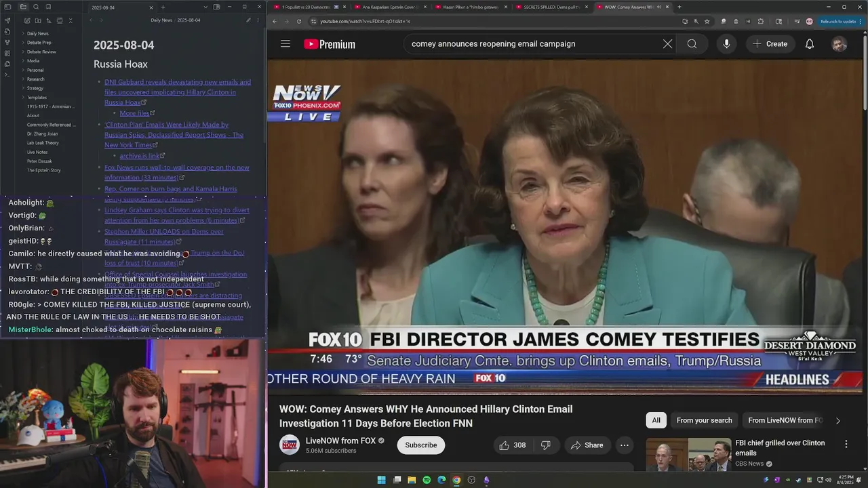Dislike the Comey video
Screen dimensions: 868x488
pos(546,445)
